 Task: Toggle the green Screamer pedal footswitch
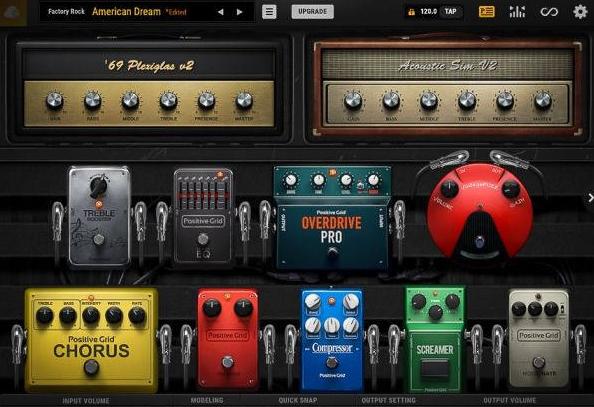(x=435, y=368)
